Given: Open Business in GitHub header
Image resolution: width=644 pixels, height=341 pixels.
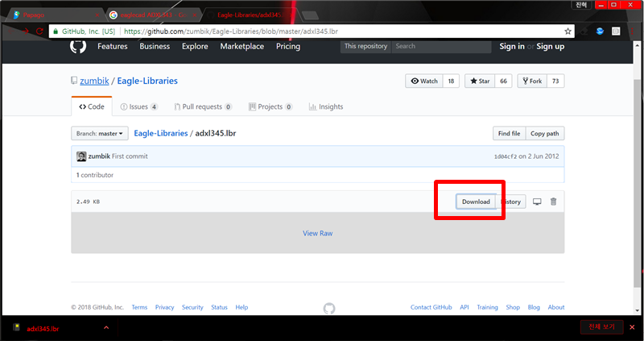Looking at the screenshot, I should (x=155, y=47).
